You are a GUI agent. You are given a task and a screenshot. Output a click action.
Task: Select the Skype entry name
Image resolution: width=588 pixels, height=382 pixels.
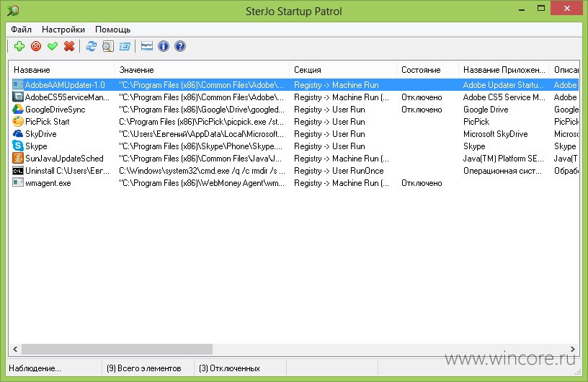36,146
